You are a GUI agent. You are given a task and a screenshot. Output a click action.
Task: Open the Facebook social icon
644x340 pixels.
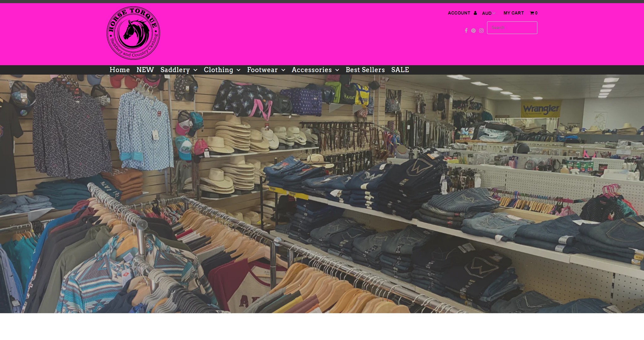point(467,31)
